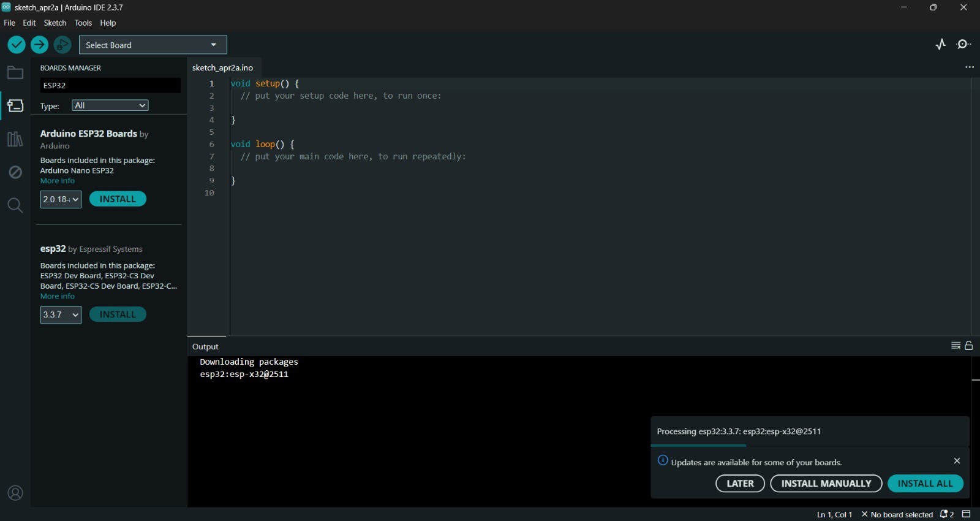980x521 pixels.
Task: Click the LATER button
Action: pos(740,484)
